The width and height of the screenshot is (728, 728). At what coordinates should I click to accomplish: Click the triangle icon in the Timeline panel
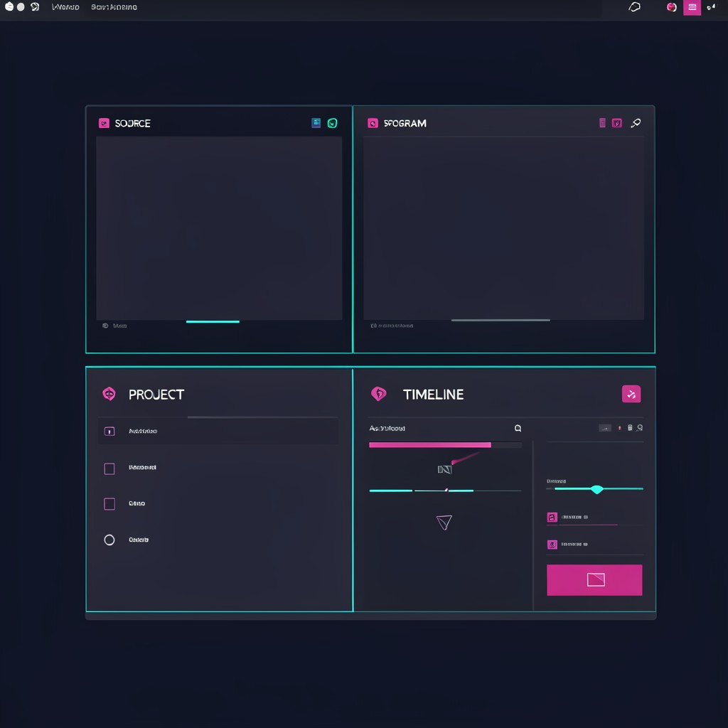(x=444, y=523)
